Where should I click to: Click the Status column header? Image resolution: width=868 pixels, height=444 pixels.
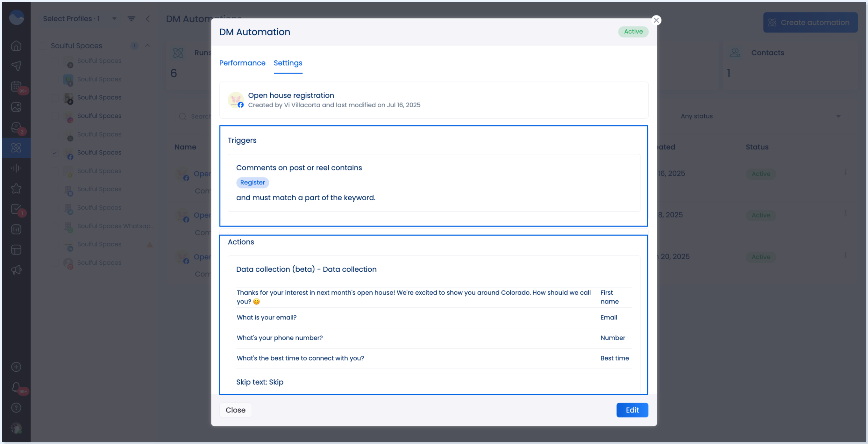coord(757,147)
